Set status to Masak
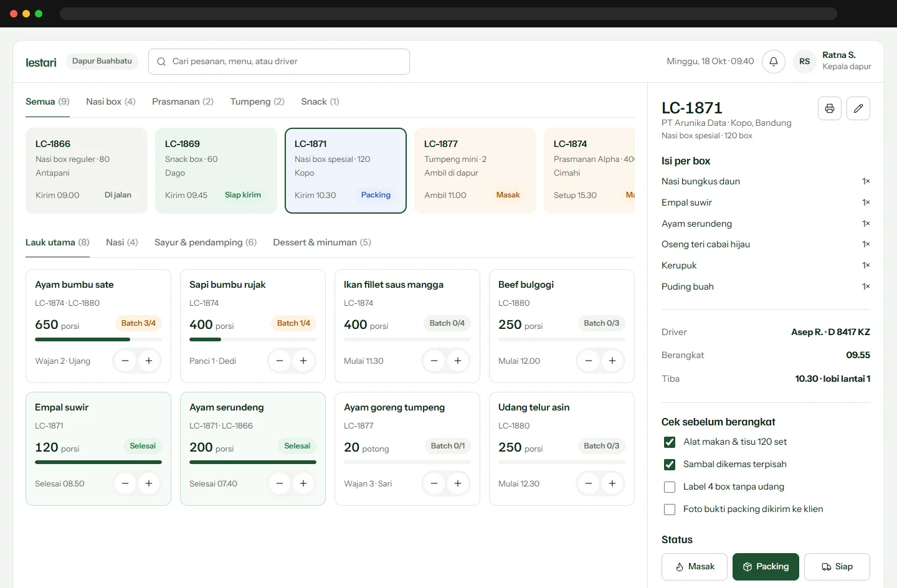This screenshot has width=897, height=588. [695, 567]
